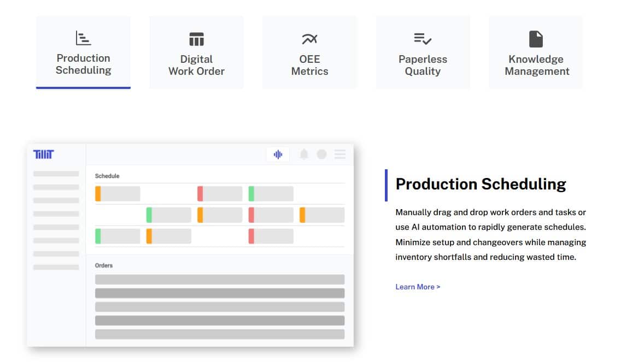Follow the Learn More link

[x=418, y=287]
